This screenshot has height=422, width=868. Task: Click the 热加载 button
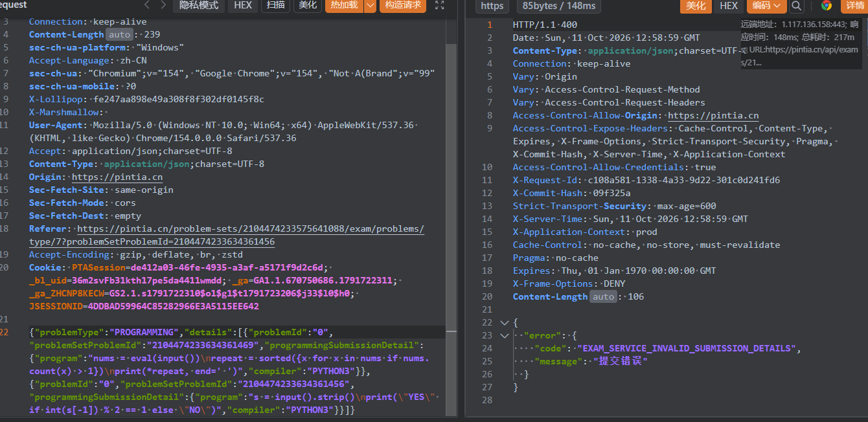(x=344, y=6)
